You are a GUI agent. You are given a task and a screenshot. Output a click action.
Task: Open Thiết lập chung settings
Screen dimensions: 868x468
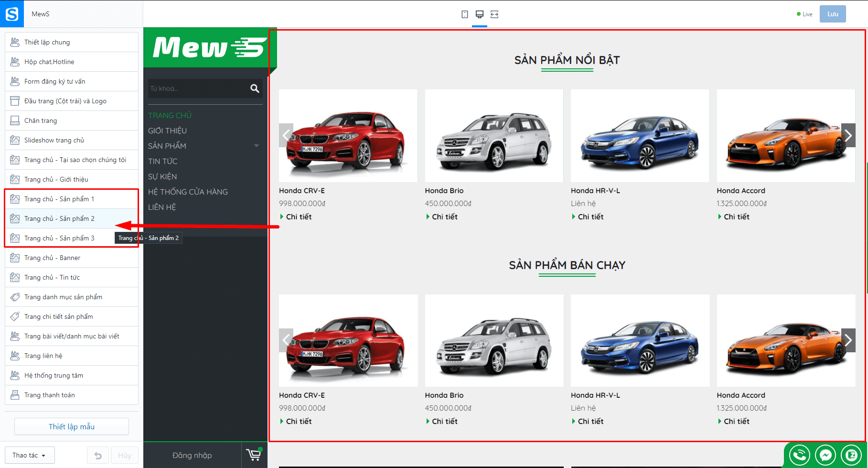click(x=72, y=42)
